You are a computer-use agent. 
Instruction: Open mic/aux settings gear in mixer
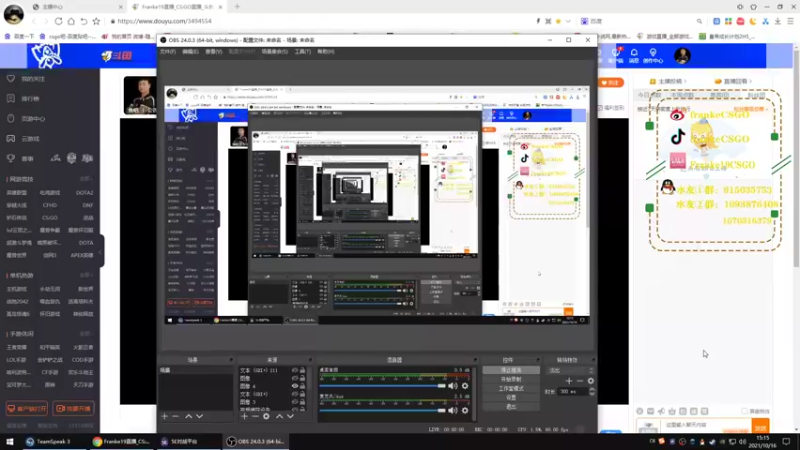[x=465, y=410]
